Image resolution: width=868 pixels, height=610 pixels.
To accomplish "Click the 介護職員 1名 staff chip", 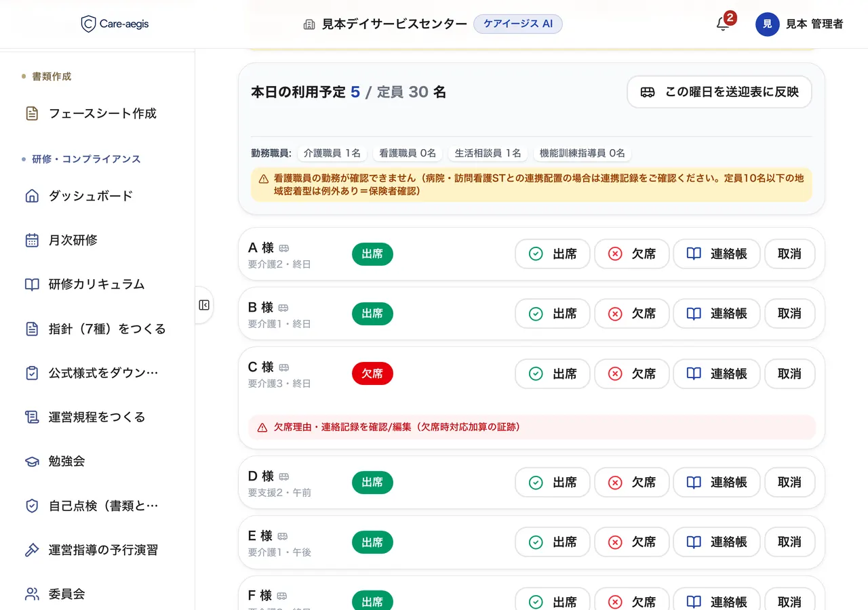I will click(x=332, y=153).
